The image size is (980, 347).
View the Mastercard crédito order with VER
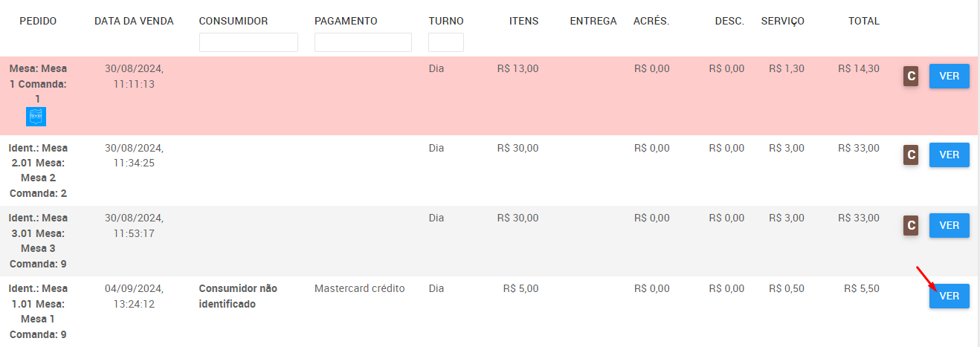coord(950,296)
